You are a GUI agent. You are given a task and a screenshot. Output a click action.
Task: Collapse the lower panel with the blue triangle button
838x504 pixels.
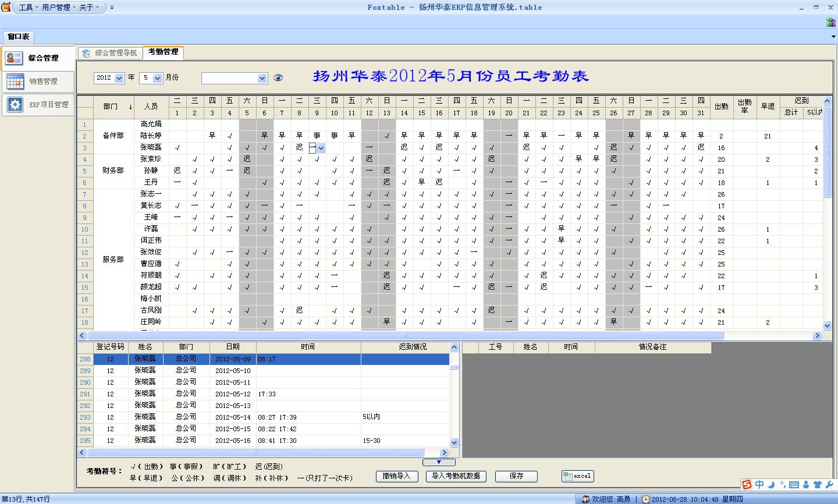coord(439,462)
